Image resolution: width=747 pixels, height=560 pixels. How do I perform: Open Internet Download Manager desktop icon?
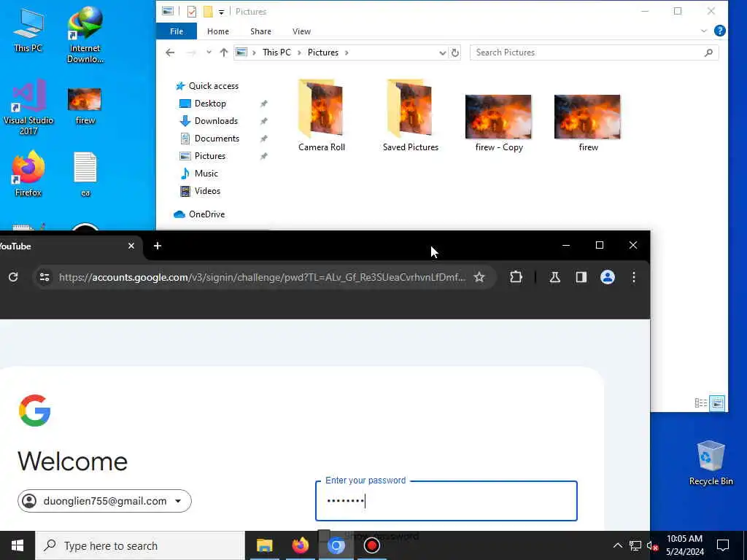click(85, 34)
